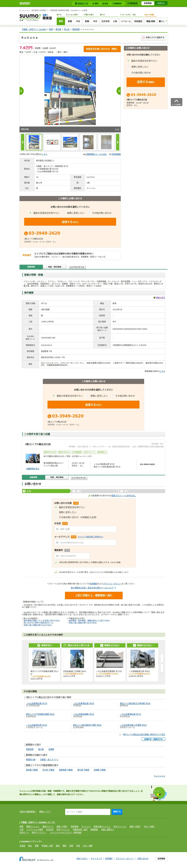Click ページの先頭へ up-arrow button
187x868 pixels.
pyautogui.click(x=177, y=102)
